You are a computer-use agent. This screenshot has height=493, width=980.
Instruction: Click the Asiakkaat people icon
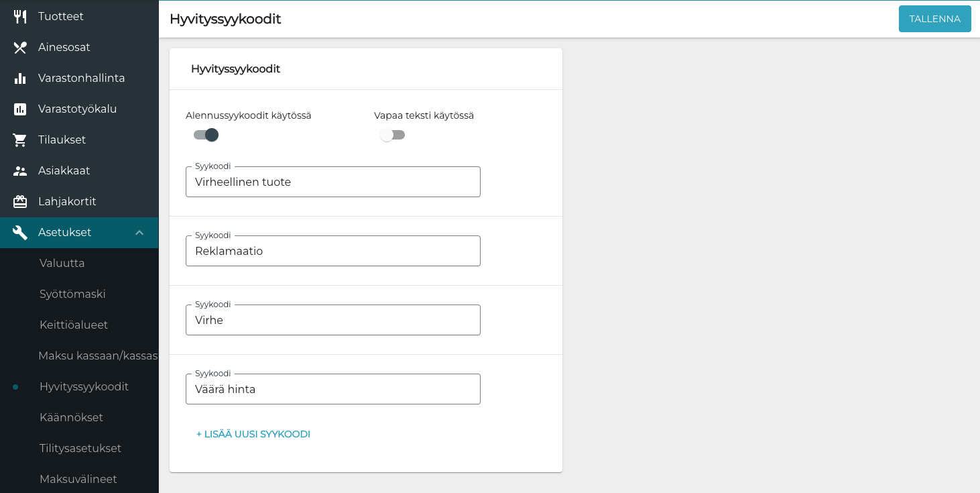pyautogui.click(x=20, y=171)
